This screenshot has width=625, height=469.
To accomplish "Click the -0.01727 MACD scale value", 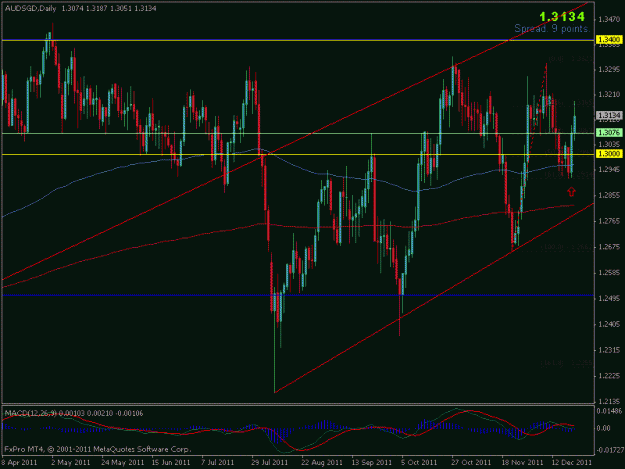I will pos(609,451).
